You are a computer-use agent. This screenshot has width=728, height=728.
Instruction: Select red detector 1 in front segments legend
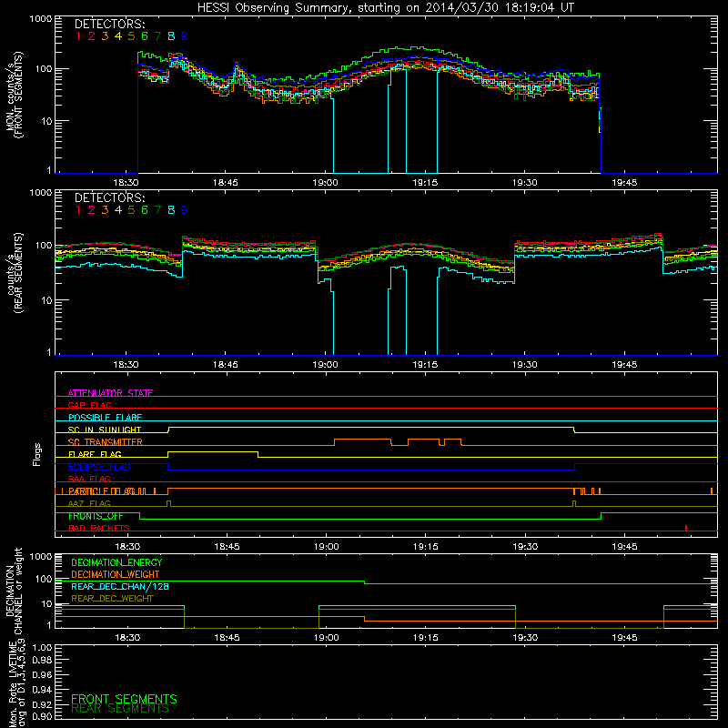tap(78, 35)
